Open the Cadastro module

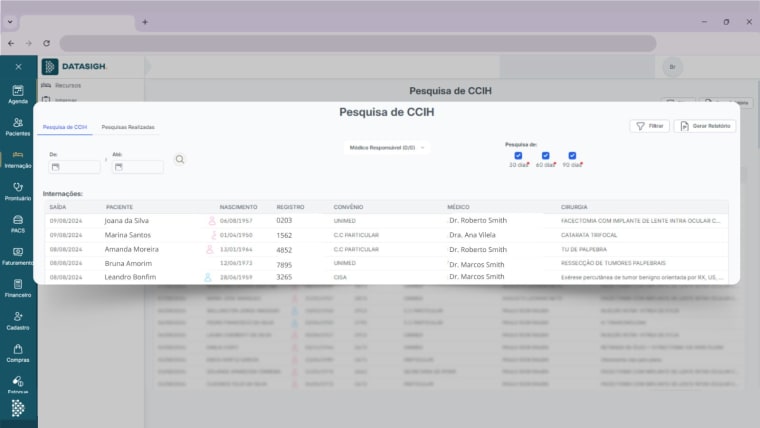click(x=18, y=321)
